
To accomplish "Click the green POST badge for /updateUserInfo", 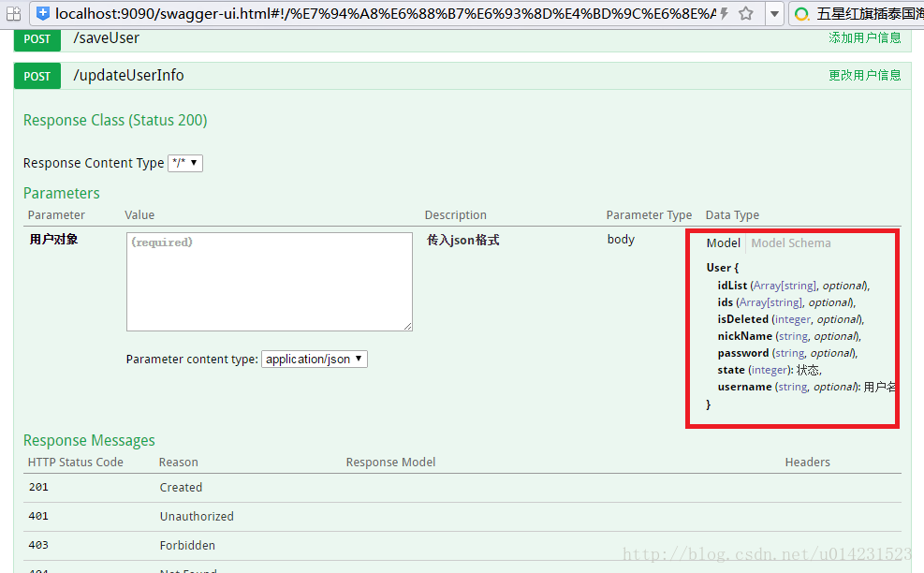I will pos(37,76).
